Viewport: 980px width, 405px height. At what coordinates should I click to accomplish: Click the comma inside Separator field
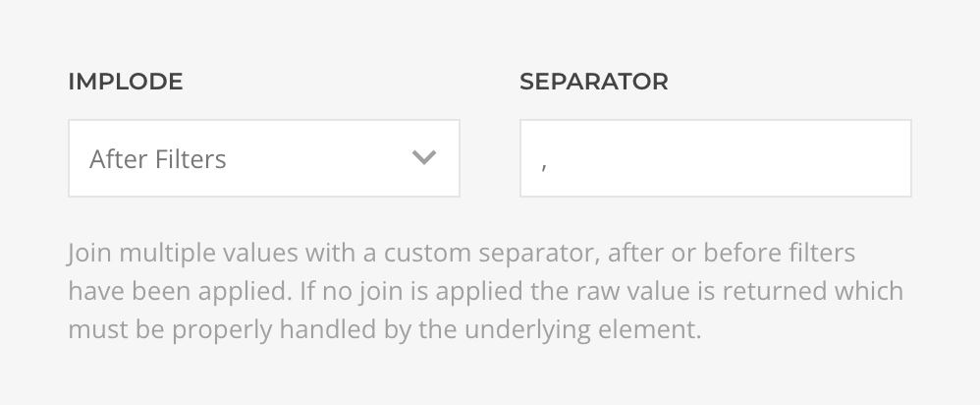pos(543,164)
